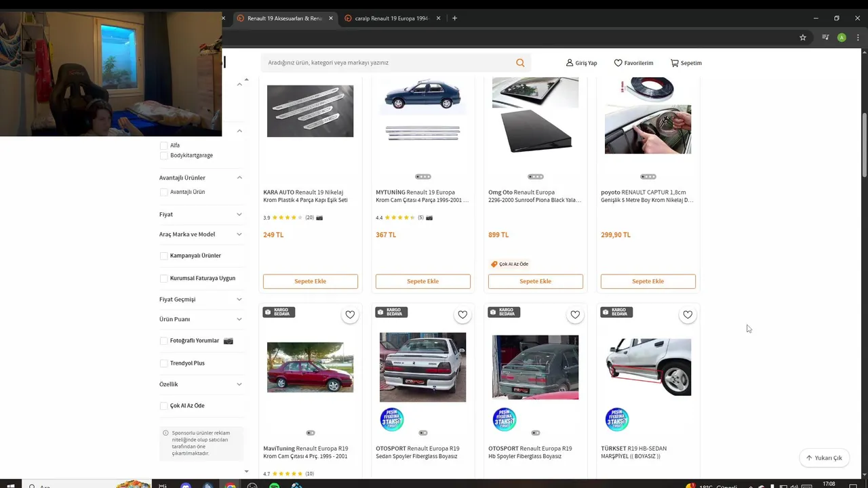Open KARA AUTO 3.9 star rating reviews
The width and height of the screenshot is (868, 488).
pos(293,218)
